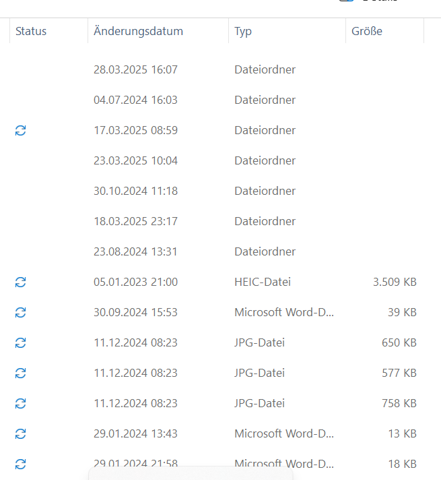Click sync icon of the 18 KB Word document

(20, 464)
